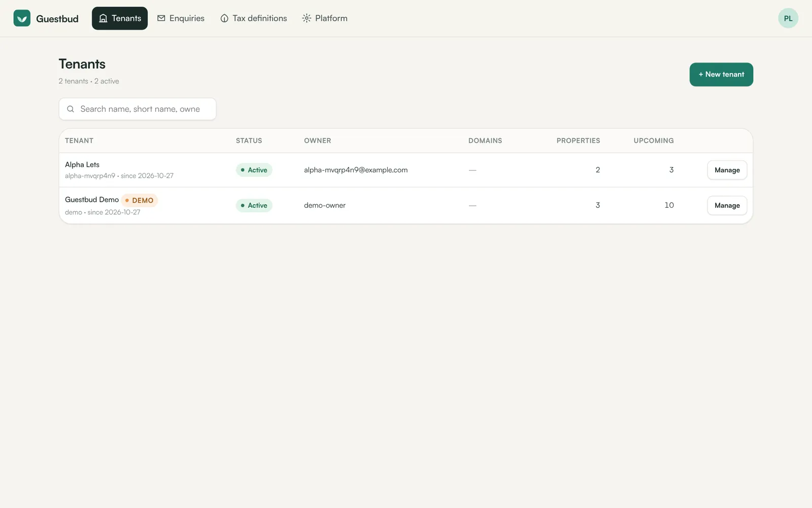Click Active status for Guestbud Demo
The width and height of the screenshot is (812, 508).
point(254,205)
